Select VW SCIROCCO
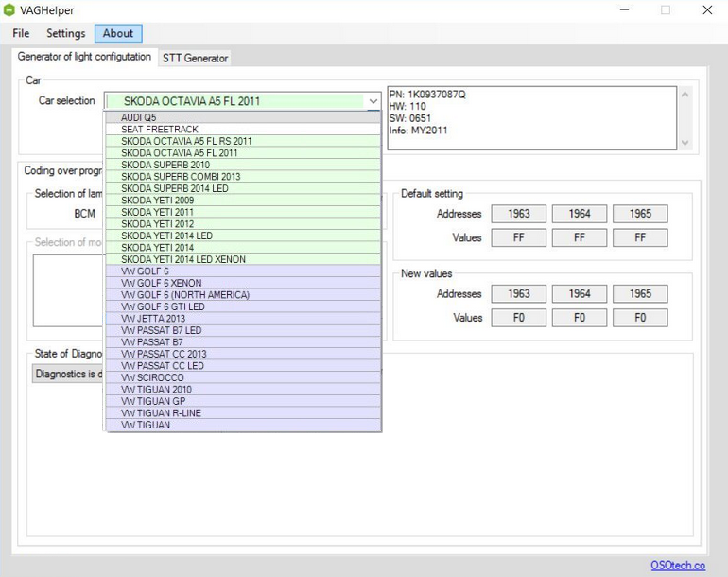The width and height of the screenshot is (728, 577). pos(243,377)
